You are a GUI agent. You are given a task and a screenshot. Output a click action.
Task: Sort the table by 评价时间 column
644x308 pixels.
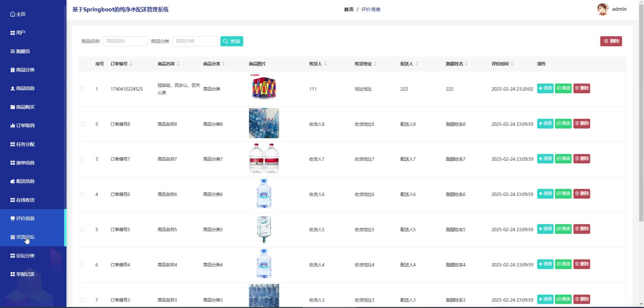(512, 64)
